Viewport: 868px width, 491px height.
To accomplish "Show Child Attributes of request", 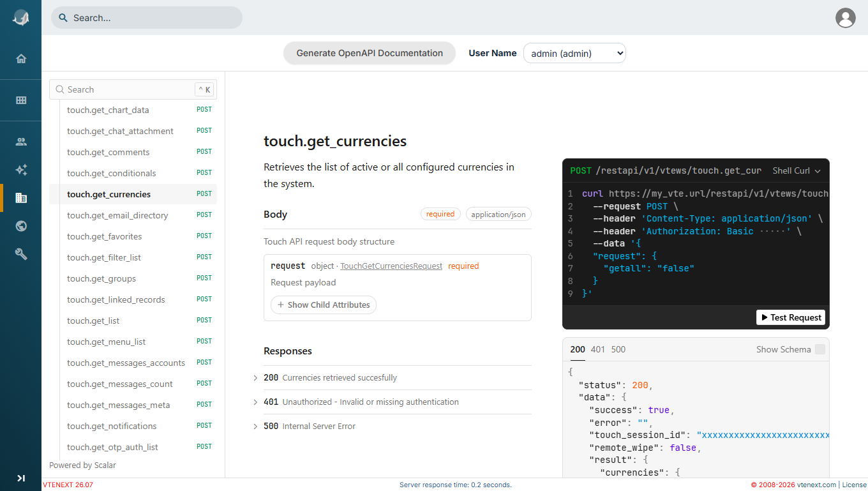I will tap(324, 305).
